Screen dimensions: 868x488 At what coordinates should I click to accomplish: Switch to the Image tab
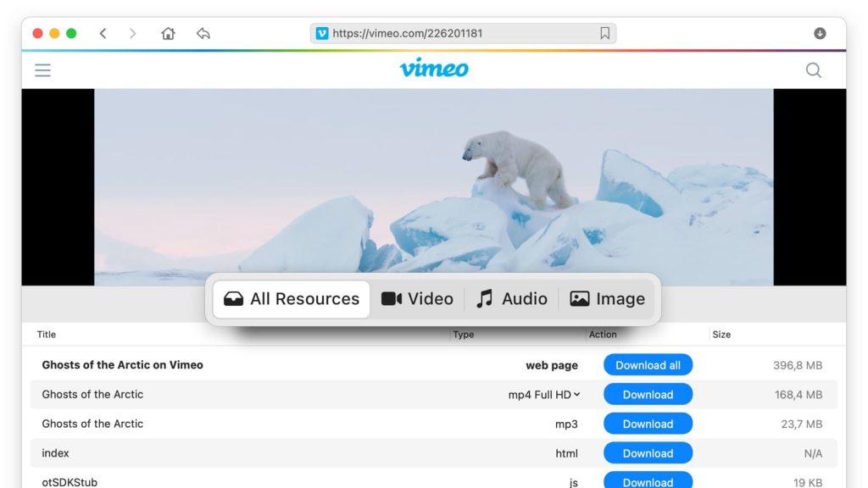[x=607, y=299]
